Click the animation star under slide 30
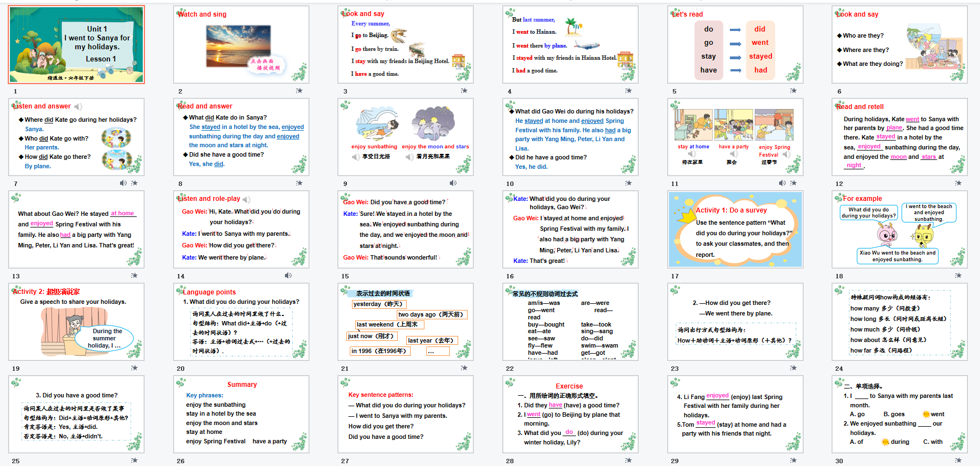980x466 pixels. (957, 460)
